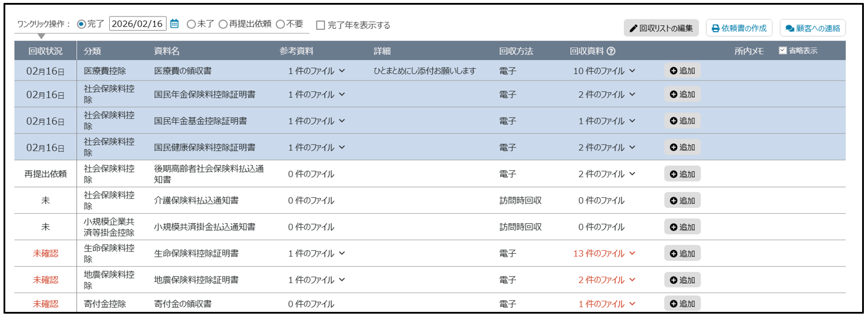Open the calendar date picker icon
Viewport: 868px width, 316px height.
[x=174, y=24]
